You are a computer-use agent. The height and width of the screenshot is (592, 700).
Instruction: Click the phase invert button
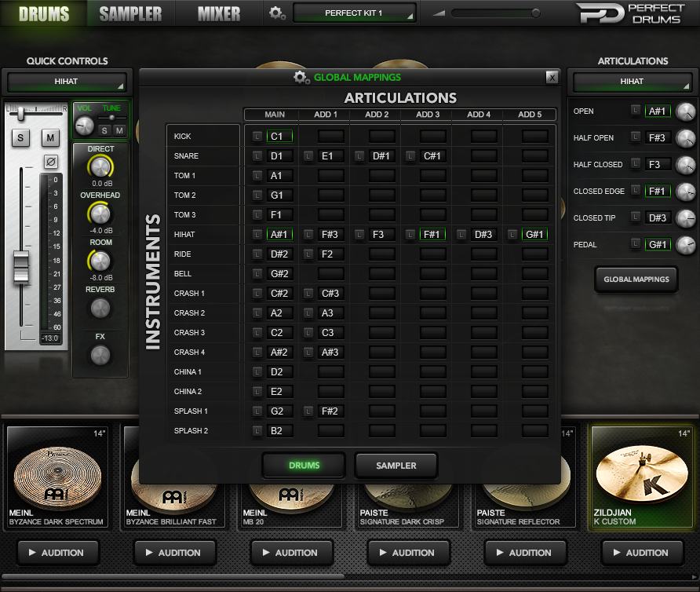tap(51, 162)
